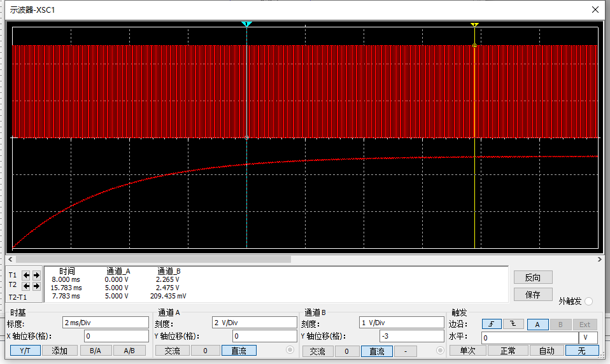Click T2 channel B value 2.475 V
The image size is (610, 364).
[167, 288]
